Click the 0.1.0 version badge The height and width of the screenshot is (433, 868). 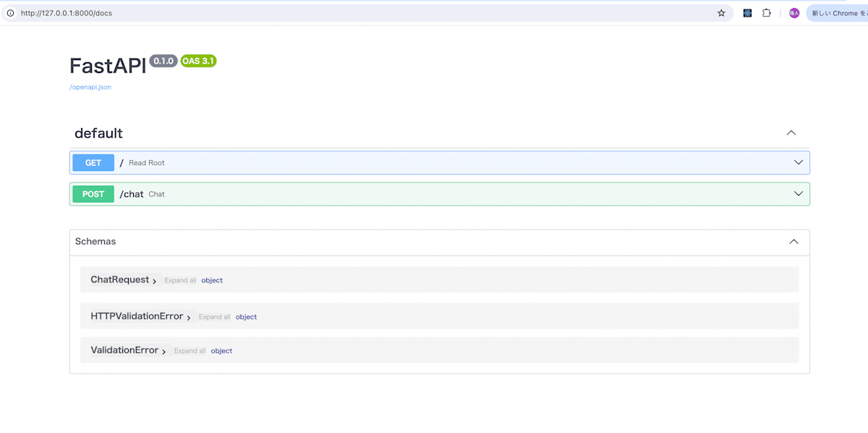coord(163,61)
